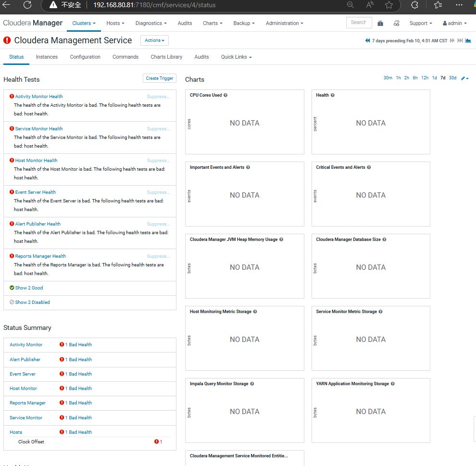The width and height of the screenshot is (476, 466).
Task: Open browser three-dot settings menu
Action: (x=459, y=4)
